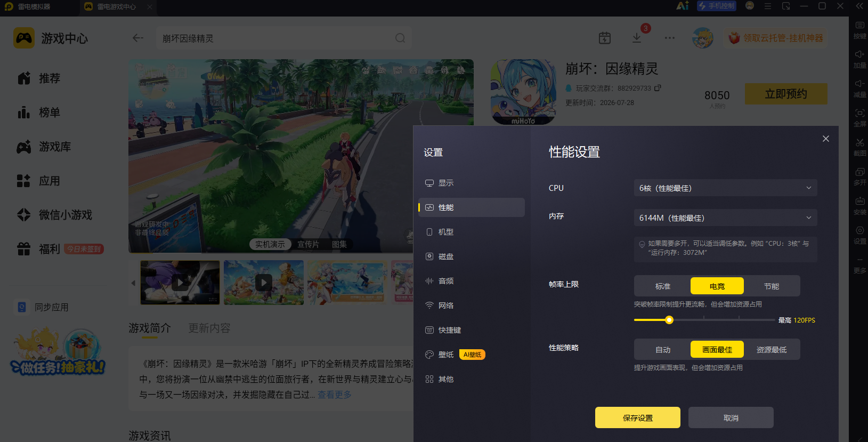Screen dimensions: 868x442
Task: Switch to the 更新内容 tab
Action: coord(209,328)
